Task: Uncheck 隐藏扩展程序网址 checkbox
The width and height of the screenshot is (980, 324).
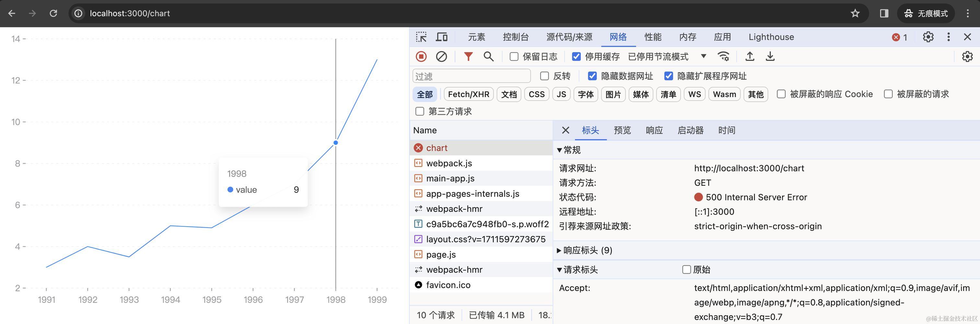Action: (669, 76)
